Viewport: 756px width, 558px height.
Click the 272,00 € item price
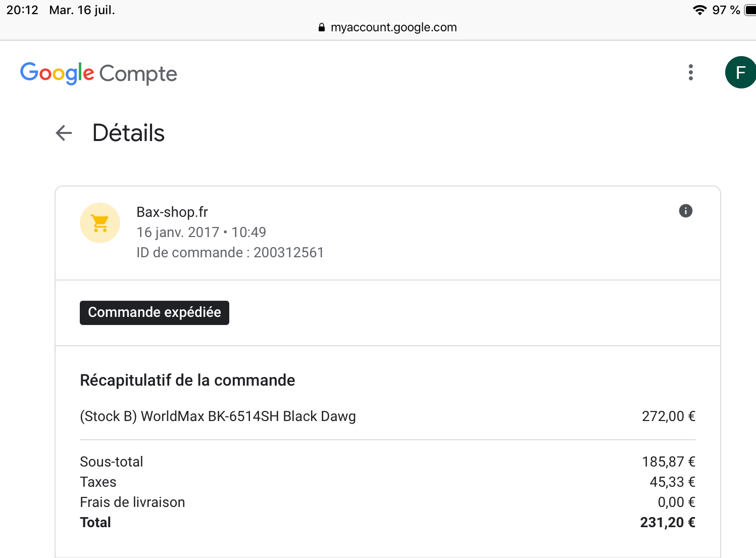coord(668,416)
